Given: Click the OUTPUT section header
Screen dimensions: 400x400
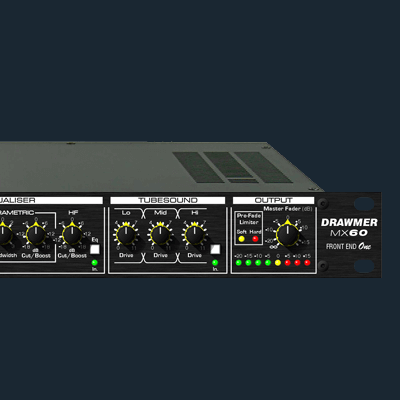Looking at the screenshot, I should pos(273,200).
